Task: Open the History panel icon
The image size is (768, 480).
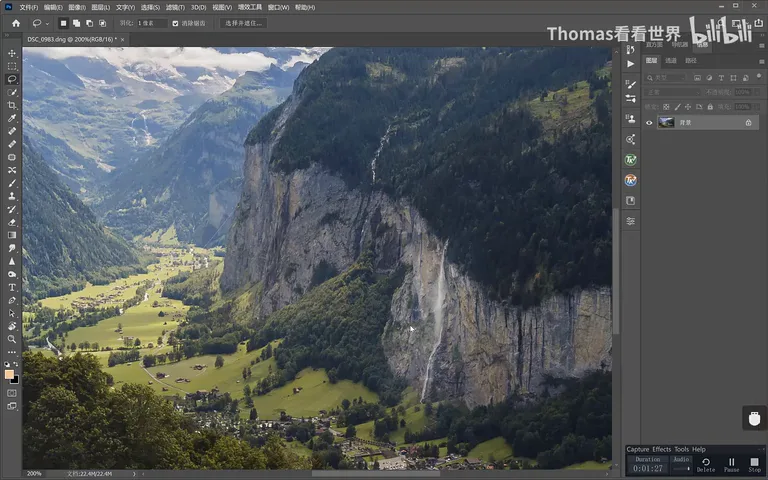Action: click(x=630, y=50)
